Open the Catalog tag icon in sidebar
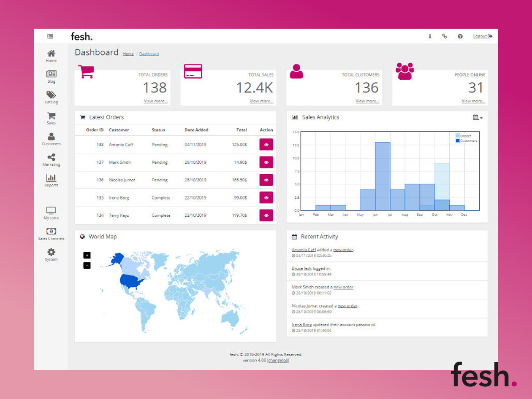 click(51, 95)
